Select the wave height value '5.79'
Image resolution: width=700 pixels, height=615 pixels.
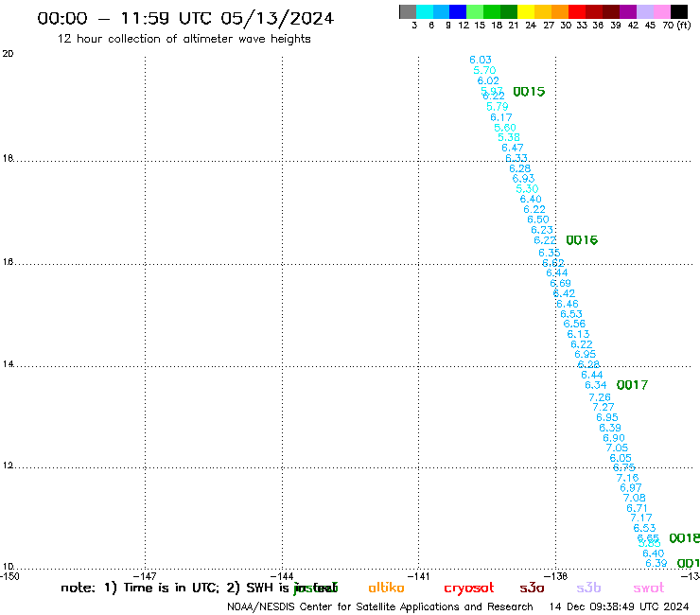[x=498, y=107]
